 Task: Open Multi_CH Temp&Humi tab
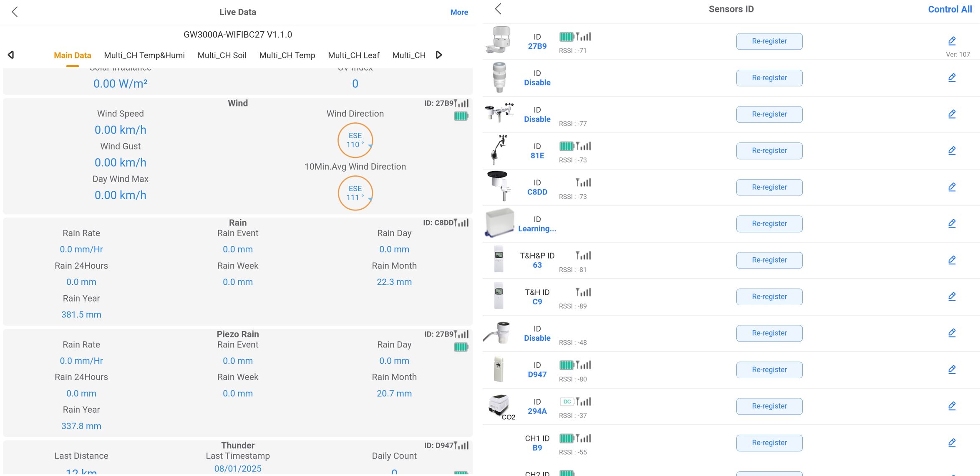pos(144,55)
